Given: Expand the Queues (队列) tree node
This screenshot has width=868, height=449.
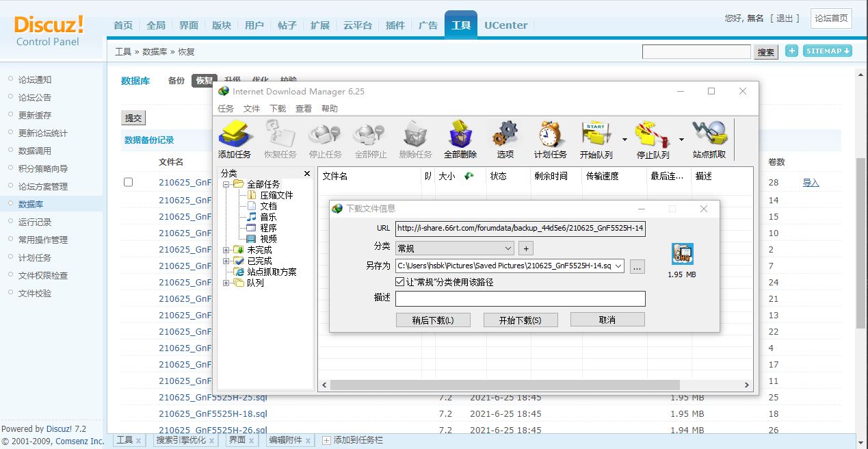Looking at the screenshot, I should tap(226, 283).
